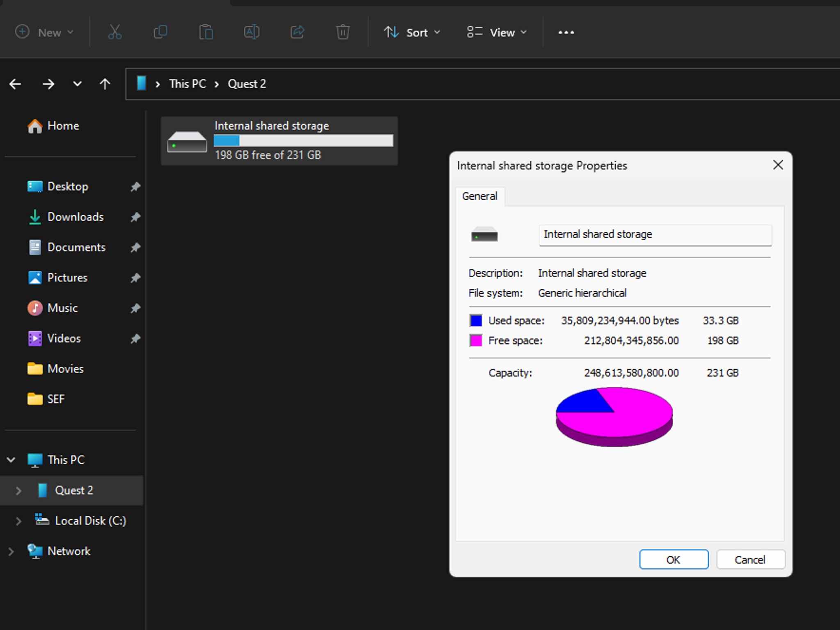Viewport: 840px width, 630px height.
Task: Click the Paste clipboard icon
Action: (x=206, y=32)
